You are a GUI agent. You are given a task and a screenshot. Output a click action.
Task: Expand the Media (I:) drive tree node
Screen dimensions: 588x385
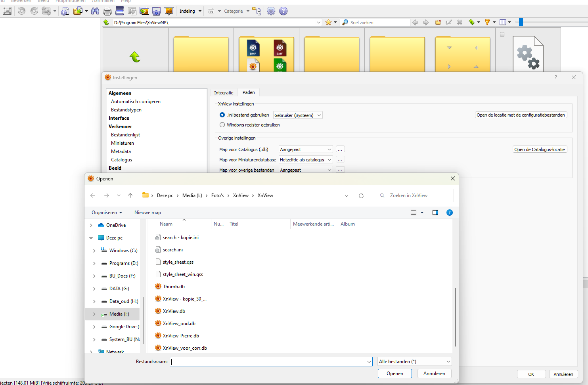(94, 314)
